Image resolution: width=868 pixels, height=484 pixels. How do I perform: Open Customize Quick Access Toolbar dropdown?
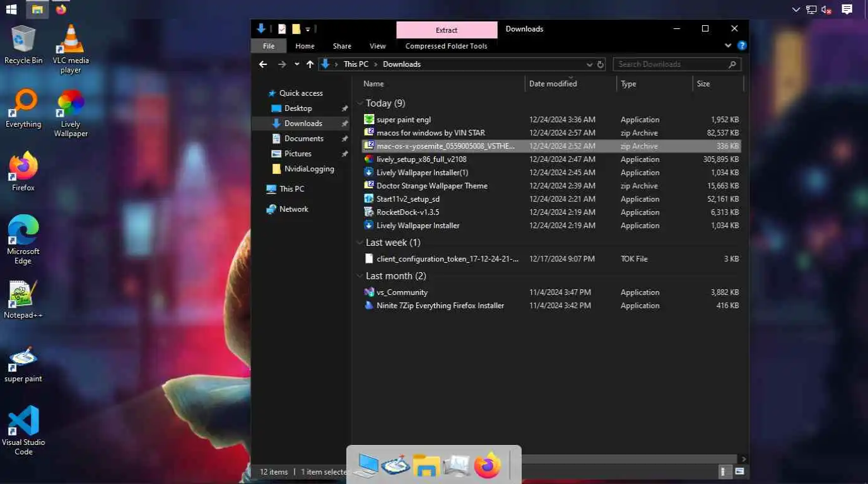point(308,29)
